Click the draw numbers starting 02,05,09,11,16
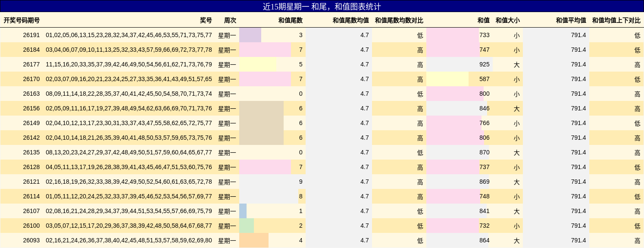644x248 pixels. tap(129, 108)
